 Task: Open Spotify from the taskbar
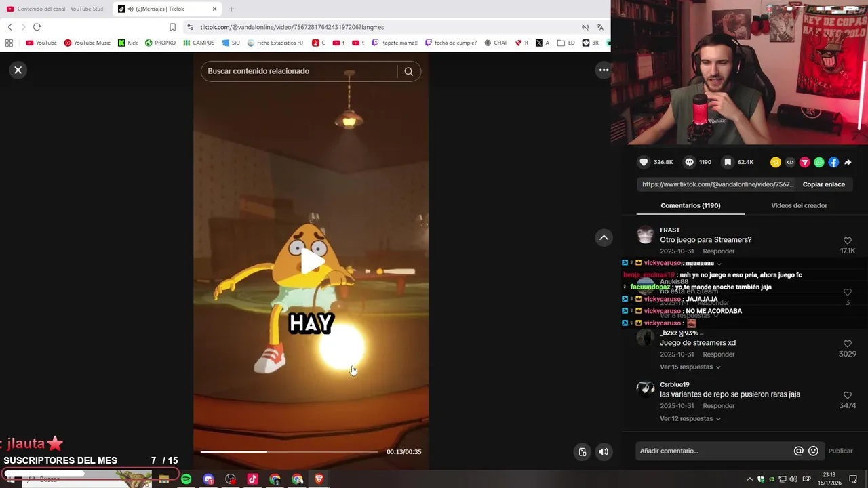[x=186, y=479]
